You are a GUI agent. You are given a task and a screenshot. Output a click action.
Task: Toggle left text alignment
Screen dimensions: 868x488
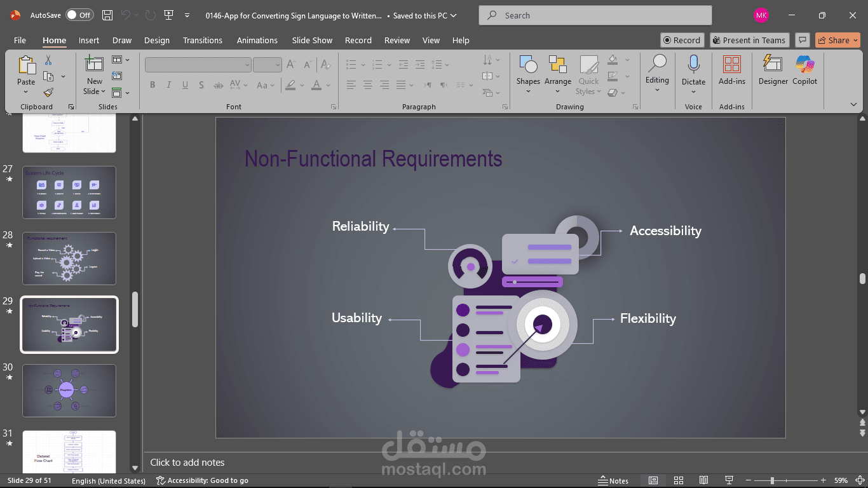click(x=351, y=85)
